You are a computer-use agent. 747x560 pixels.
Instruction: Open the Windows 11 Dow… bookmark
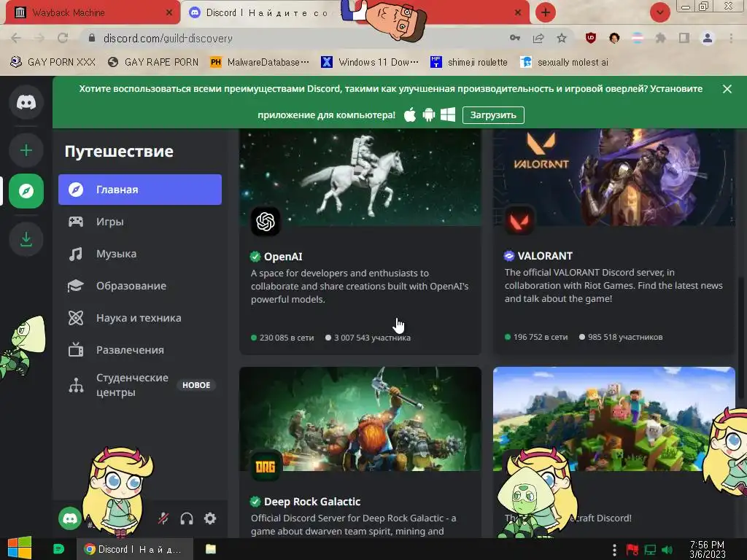[x=370, y=63]
